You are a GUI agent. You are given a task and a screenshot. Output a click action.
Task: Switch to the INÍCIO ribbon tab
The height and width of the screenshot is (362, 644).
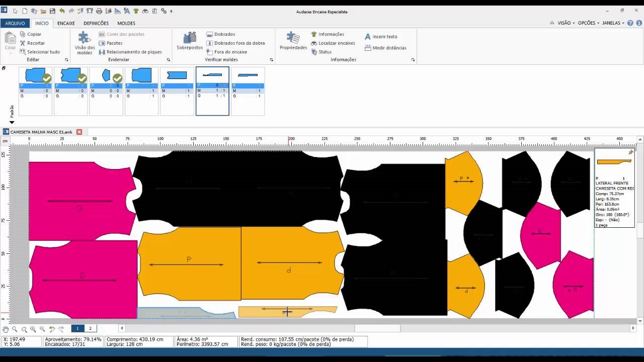(42, 23)
